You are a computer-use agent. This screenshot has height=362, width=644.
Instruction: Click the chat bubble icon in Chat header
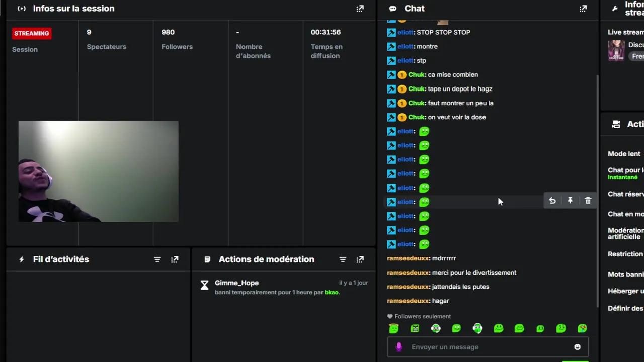[x=393, y=9]
